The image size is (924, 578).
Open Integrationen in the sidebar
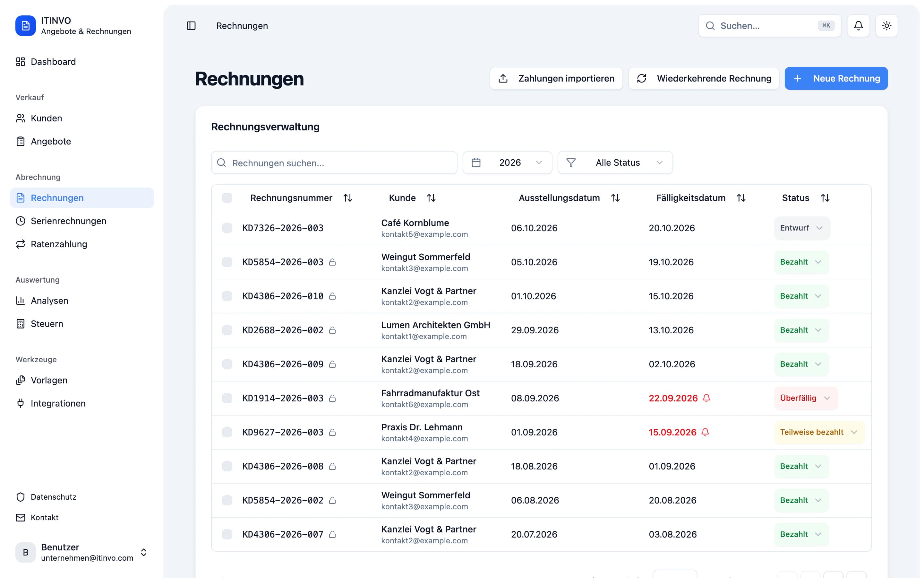pos(82,403)
